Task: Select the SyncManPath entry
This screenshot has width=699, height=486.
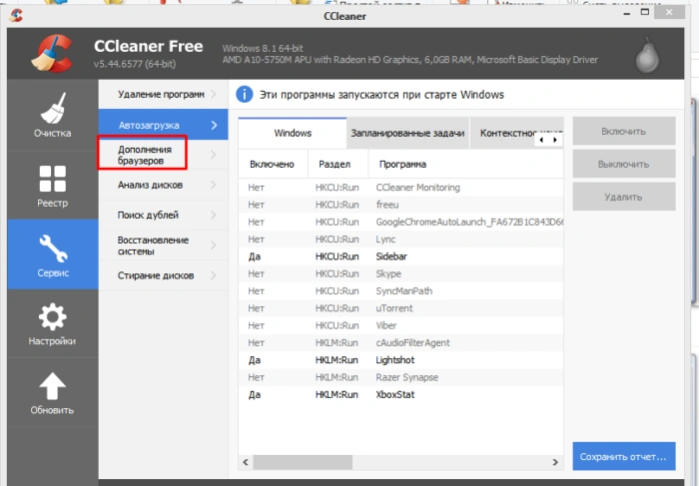Action: click(x=401, y=291)
